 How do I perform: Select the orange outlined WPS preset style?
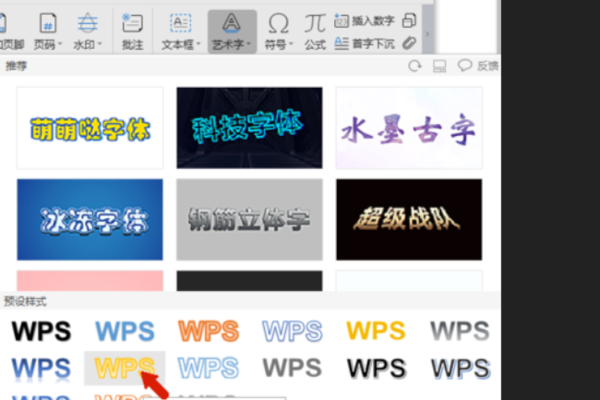[209, 331]
